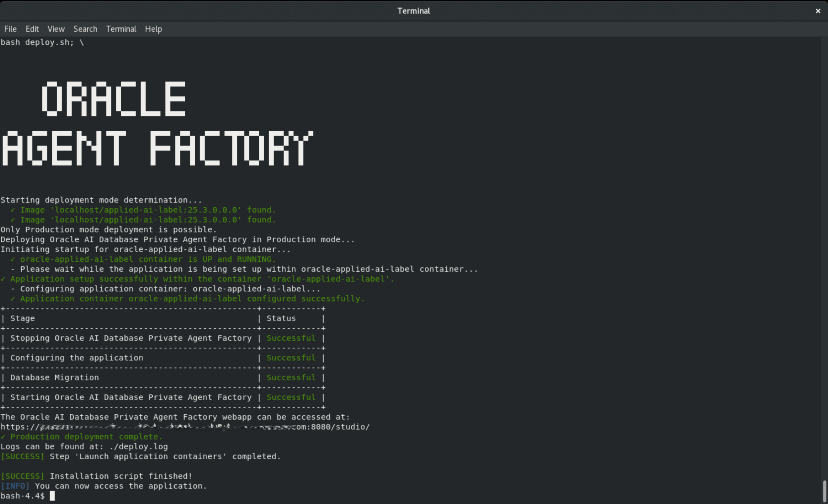Open the View menu
This screenshot has height=504, width=828.
point(56,29)
